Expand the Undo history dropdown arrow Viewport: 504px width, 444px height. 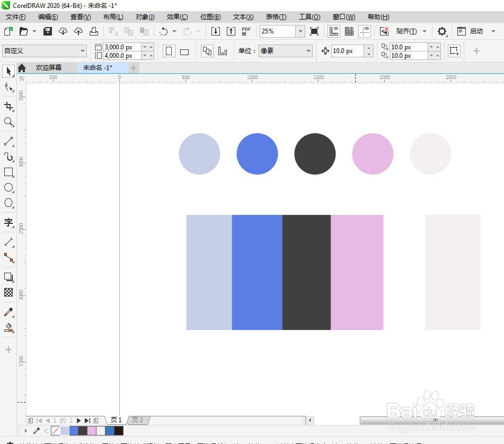tap(174, 31)
